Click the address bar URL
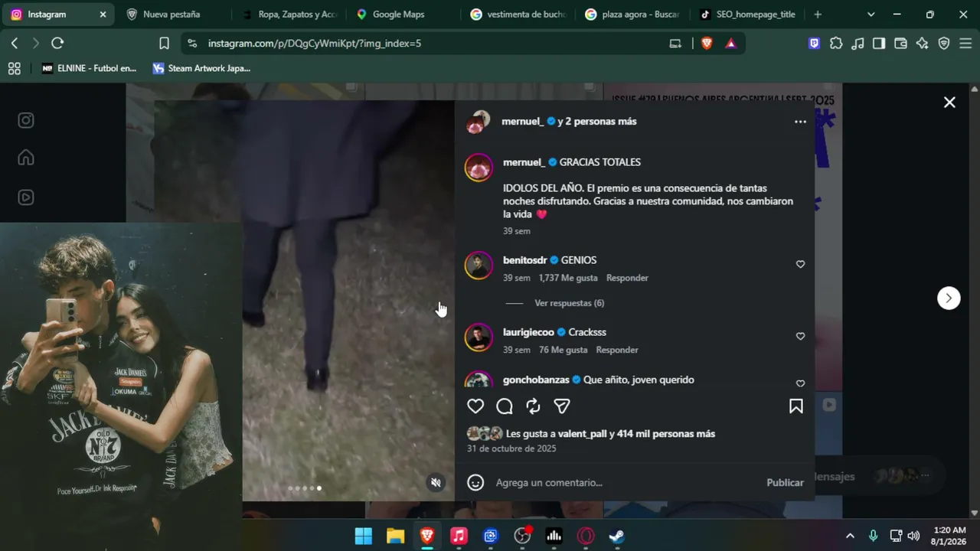This screenshot has height=551, width=980. pyautogui.click(x=315, y=44)
